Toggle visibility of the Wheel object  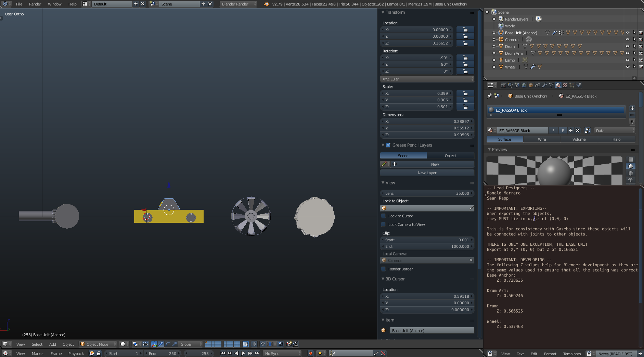pyautogui.click(x=628, y=67)
